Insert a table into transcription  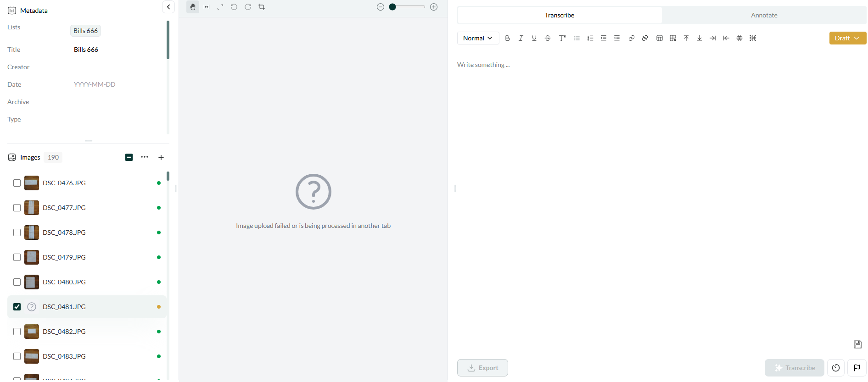[x=660, y=38]
